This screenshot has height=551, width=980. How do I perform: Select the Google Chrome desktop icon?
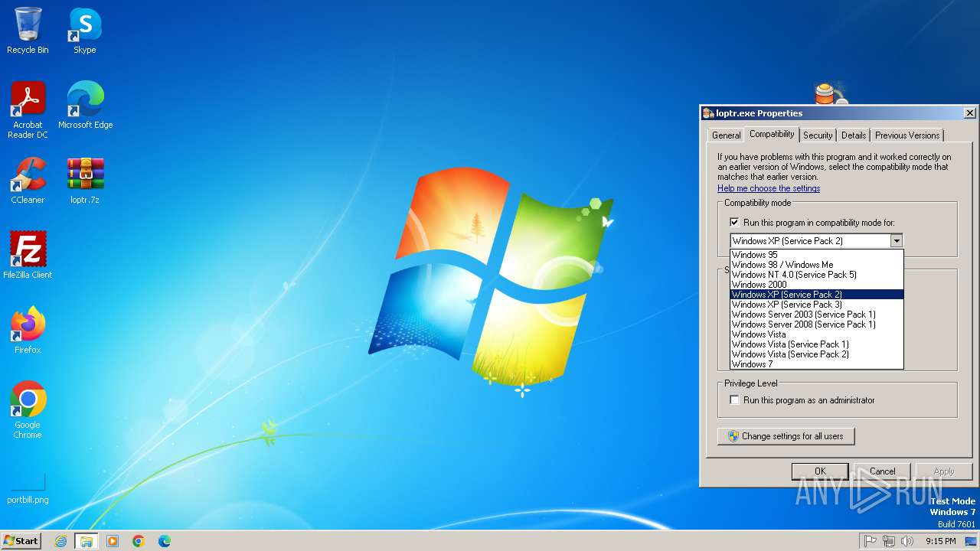[x=28, y=410]
